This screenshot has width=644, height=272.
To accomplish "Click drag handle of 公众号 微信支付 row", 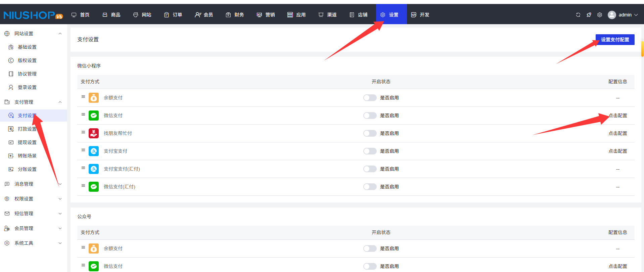I will point(83,265).
